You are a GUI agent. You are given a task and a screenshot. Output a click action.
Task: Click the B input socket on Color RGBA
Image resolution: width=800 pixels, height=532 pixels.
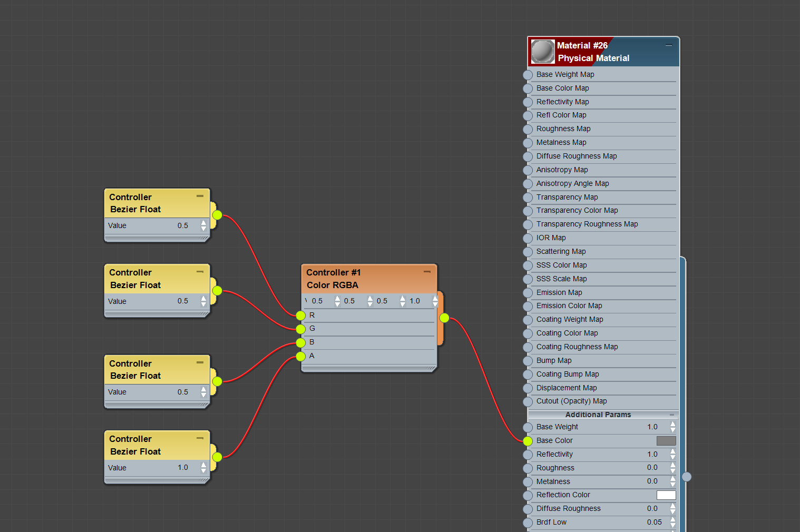300,343
